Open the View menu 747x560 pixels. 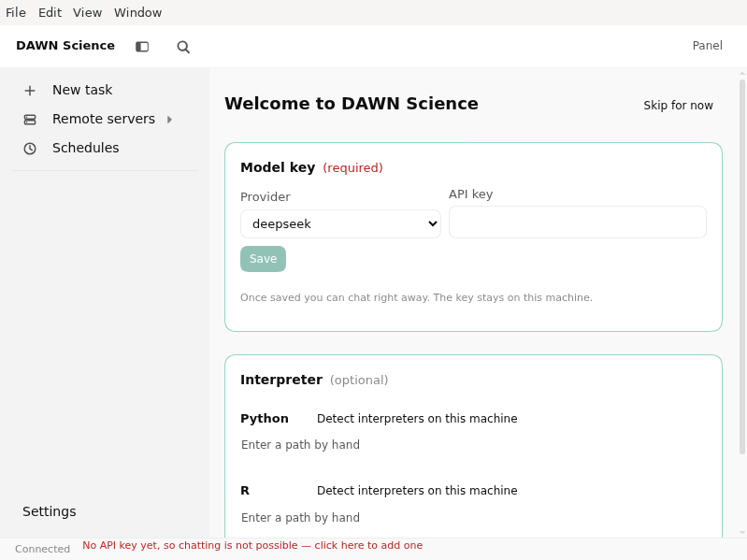[87, 12]
